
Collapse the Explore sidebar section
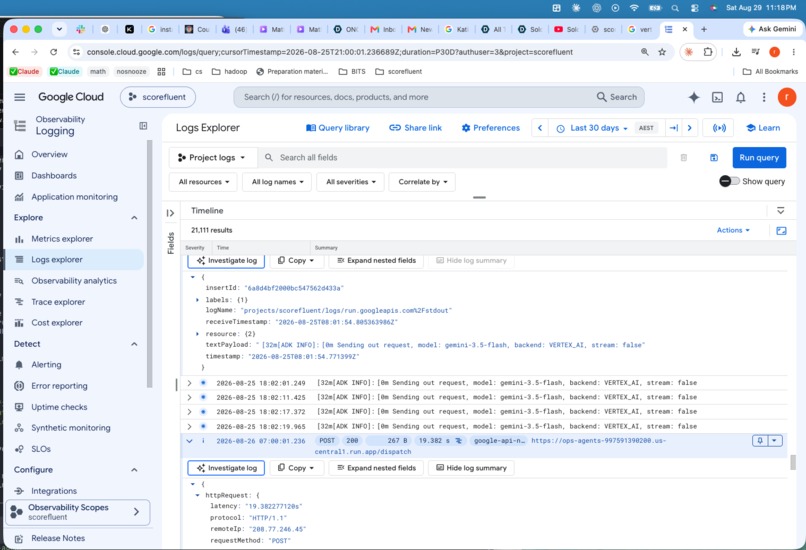pyautogui.click(x=134, y=218)
